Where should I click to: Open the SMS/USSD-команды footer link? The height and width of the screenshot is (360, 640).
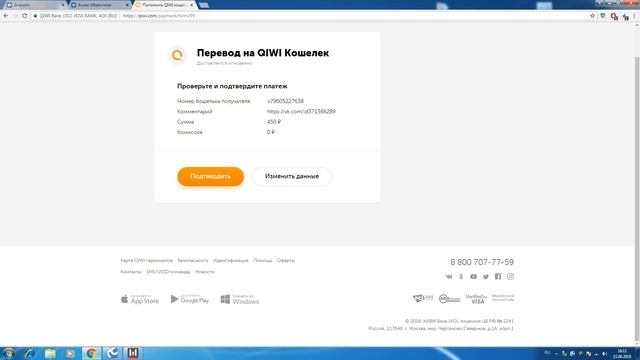tap(168, 272)
